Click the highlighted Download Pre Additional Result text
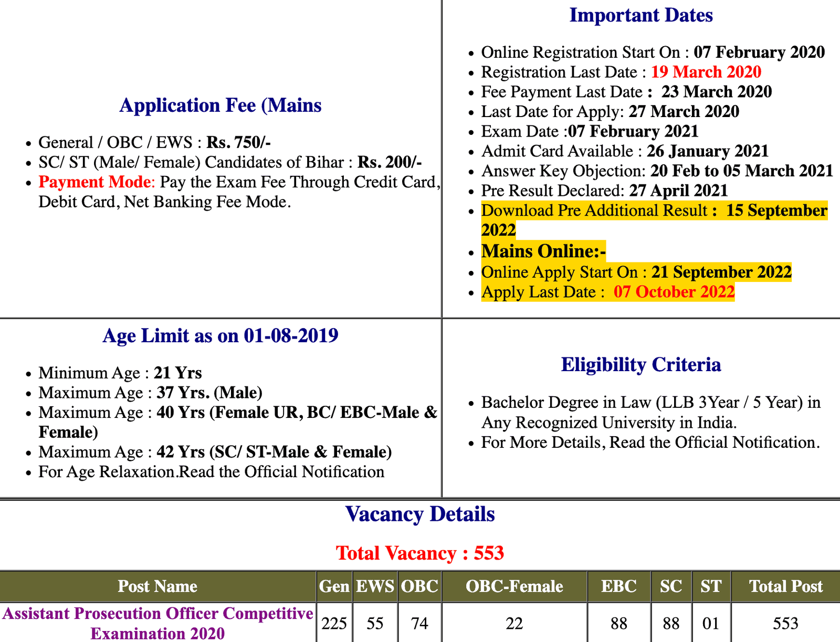Image resolution: width=840 pixels, height=642 pixels. click(594, 211)
